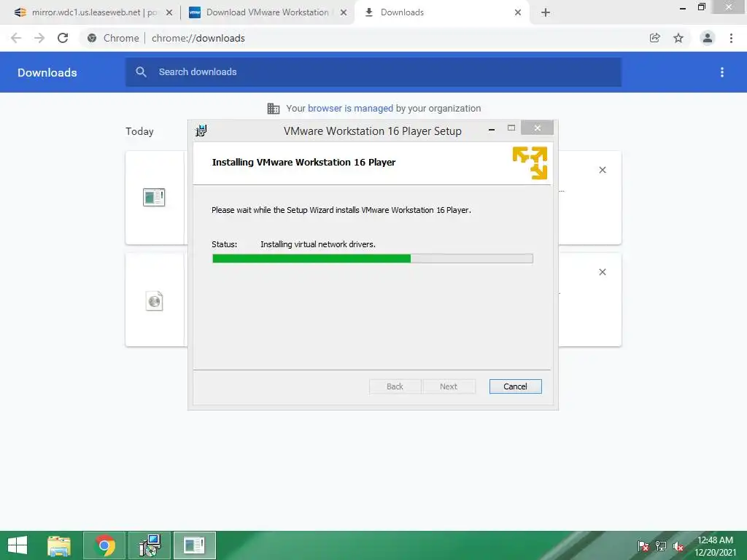
Task: Click the second download's disc image icon
Action: point(154,301)
